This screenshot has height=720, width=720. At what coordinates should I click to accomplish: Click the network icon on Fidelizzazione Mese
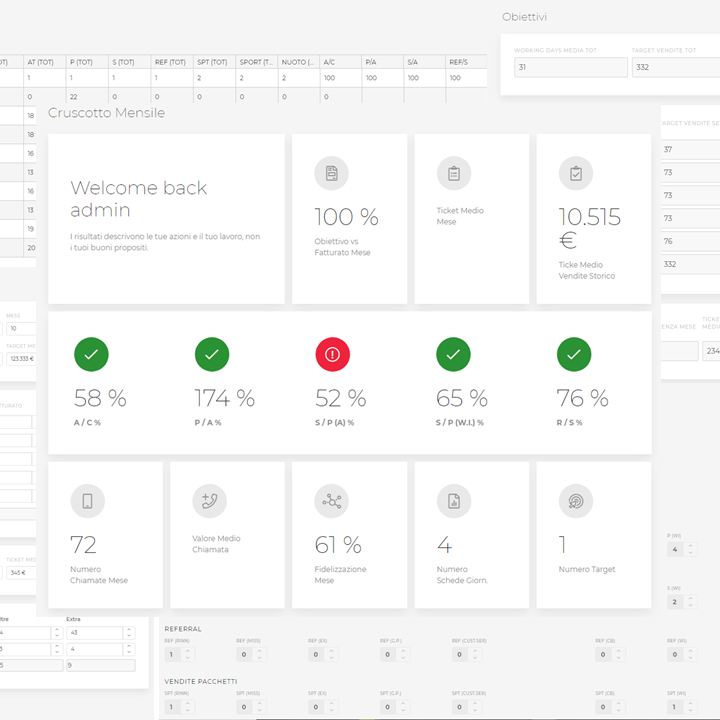point(331,501)
